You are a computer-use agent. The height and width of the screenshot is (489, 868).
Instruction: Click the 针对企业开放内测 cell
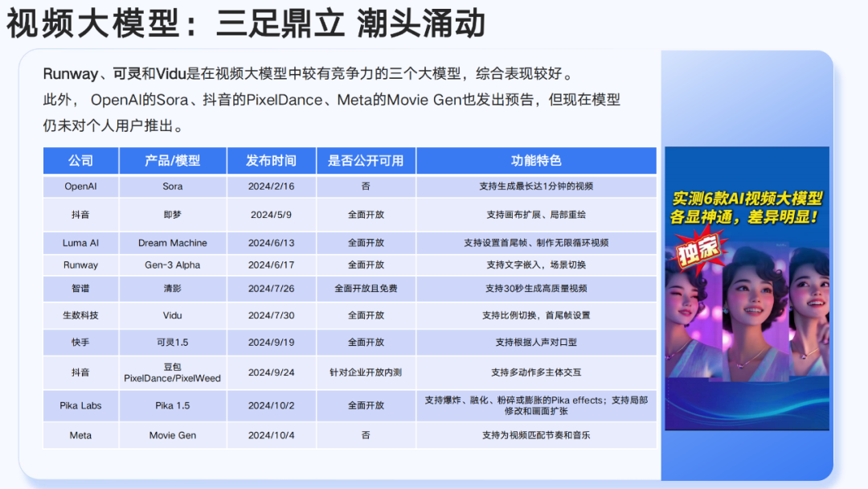click(x=366, y=372)
